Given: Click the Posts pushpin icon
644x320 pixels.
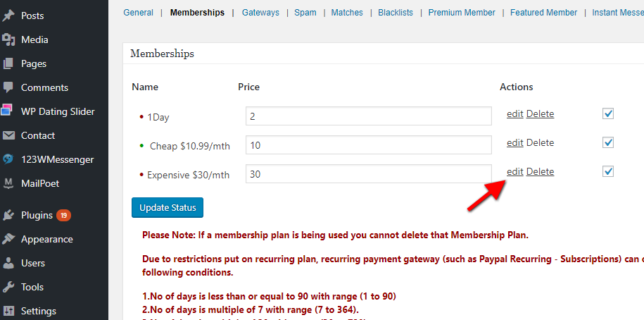Looking at the screenshot, I should tap(8, 16).
